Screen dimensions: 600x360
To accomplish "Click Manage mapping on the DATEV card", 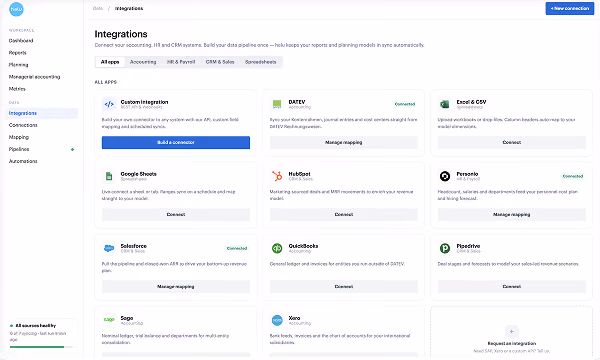I will click(x=344, y=142).
